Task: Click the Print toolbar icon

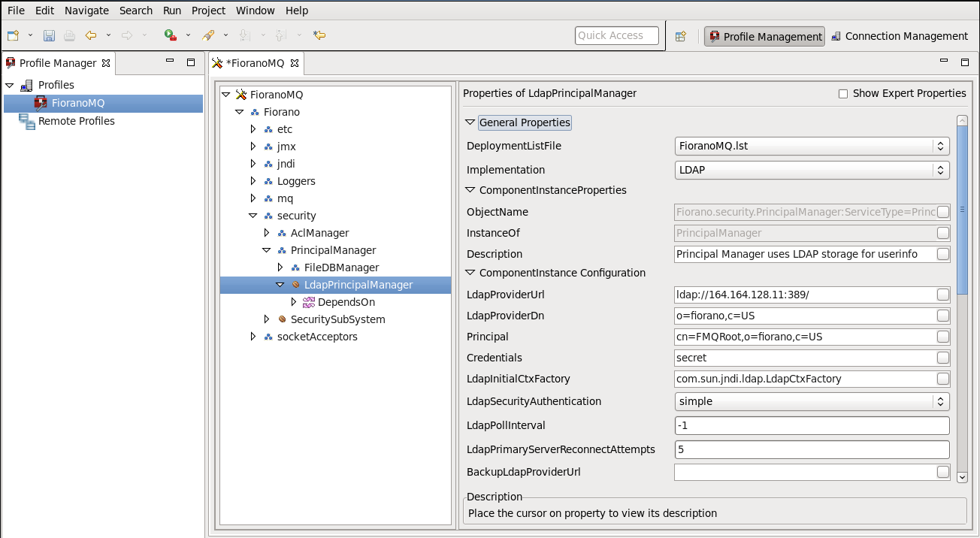Action: coord(69,35)
